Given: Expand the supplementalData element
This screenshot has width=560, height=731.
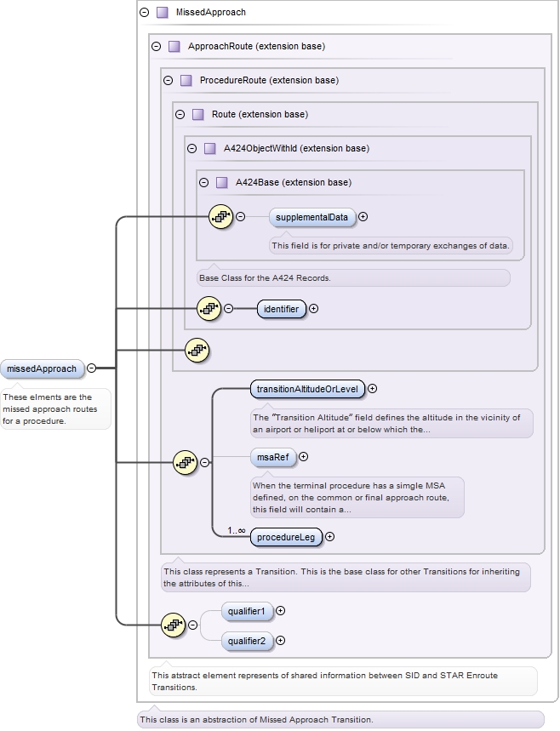Looking at the screenshot, I should (x=363, y=217).
